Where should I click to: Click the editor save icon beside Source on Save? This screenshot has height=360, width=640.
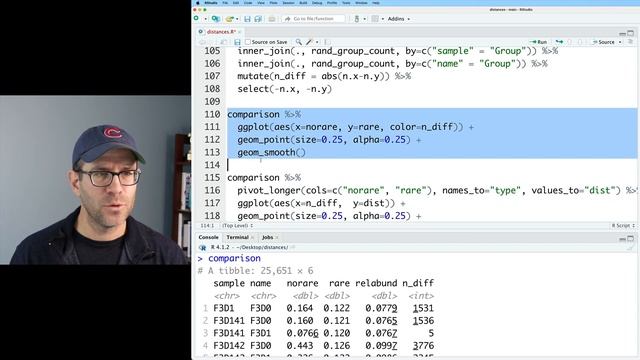coord(237,42)
